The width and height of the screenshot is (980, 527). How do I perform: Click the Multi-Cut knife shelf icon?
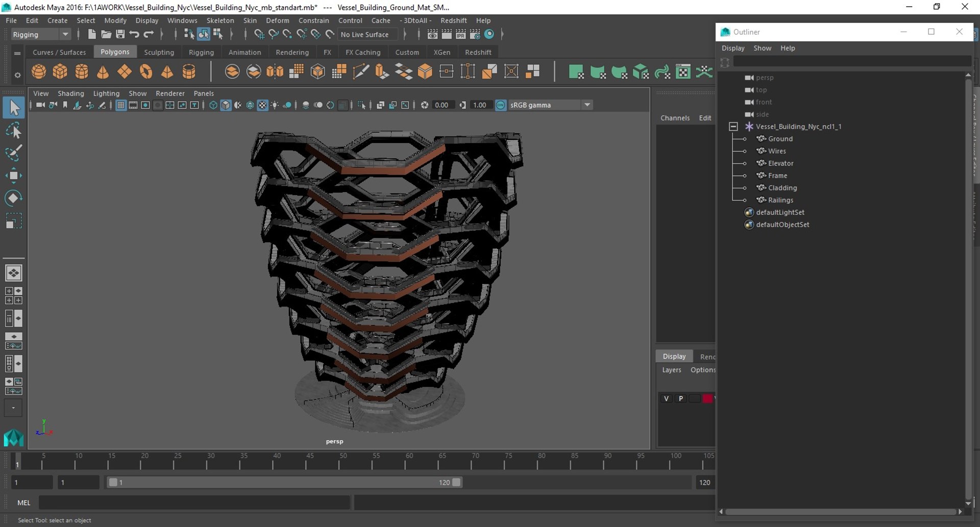coord(361,71)
